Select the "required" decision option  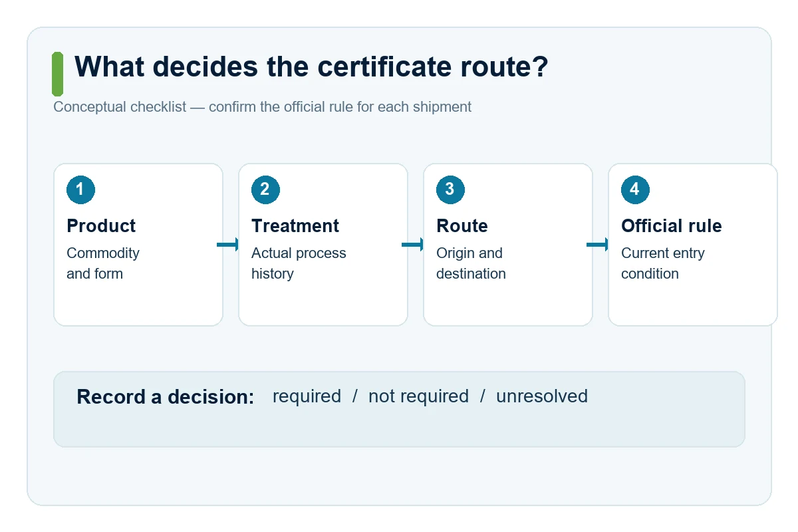point(307,396)
